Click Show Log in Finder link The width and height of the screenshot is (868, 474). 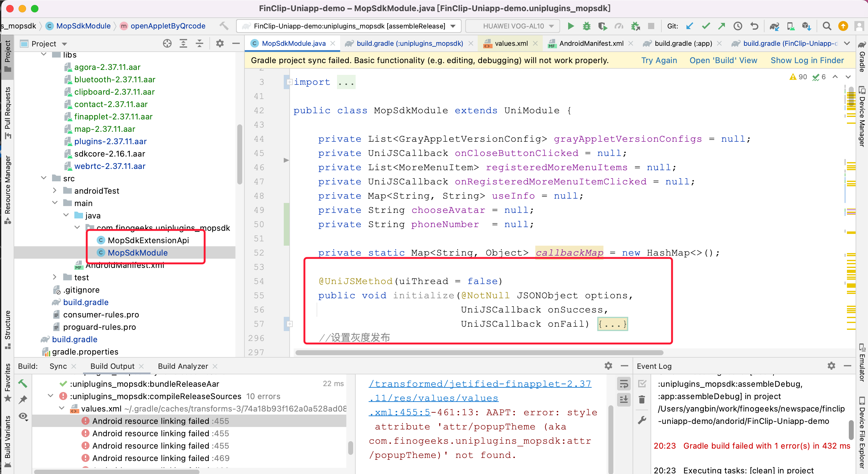pos(807,60)
